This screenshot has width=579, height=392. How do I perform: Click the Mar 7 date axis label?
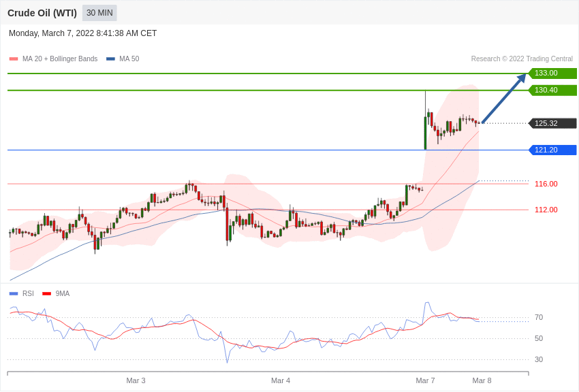tap(425, 380)
